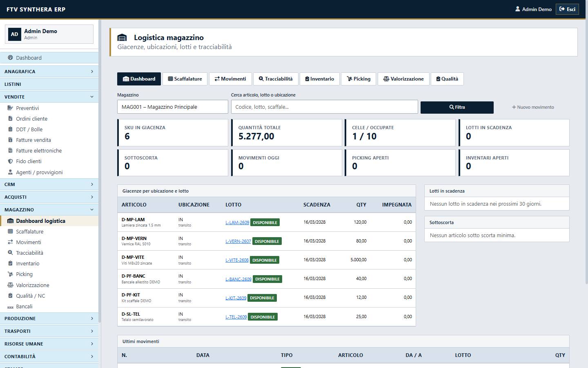Image resolution: width=588 pixels, height=368 pixels.
Task: Switch to the Scaffalature tab
Action: point(185,79)
